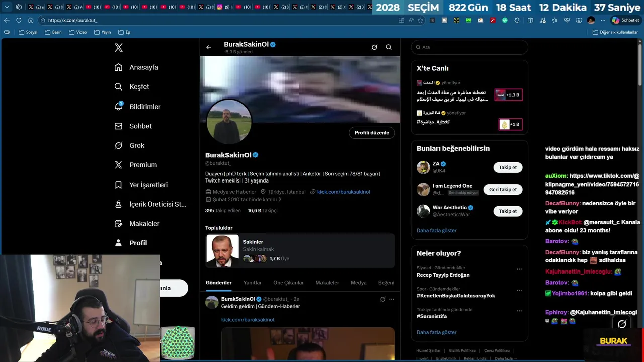This screenshot has height=362, width=644.
Task: Open Yer İşaretleri bookmarks in sidebar
Action: pyautogui.click(x=141, y=185)
